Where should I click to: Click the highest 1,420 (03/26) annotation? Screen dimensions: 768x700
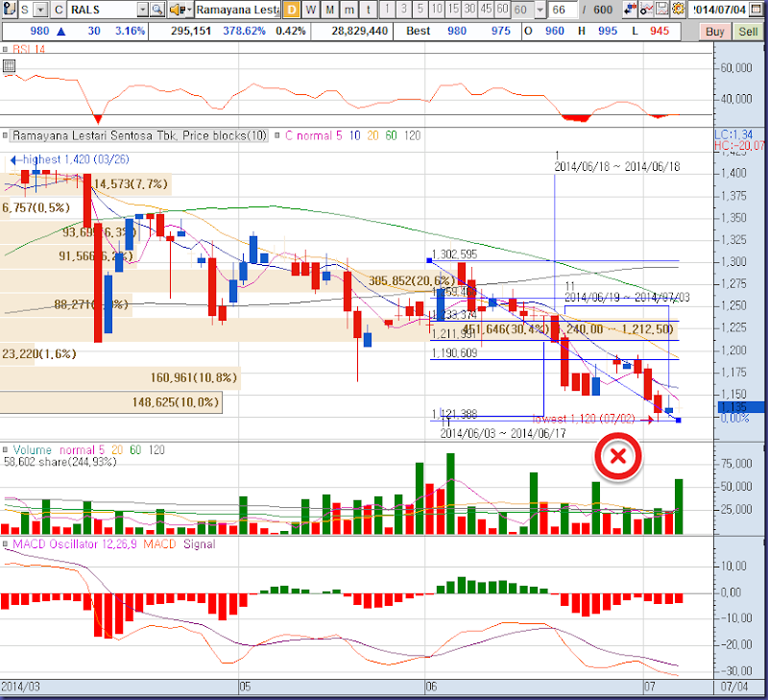(x=70, y=159)
